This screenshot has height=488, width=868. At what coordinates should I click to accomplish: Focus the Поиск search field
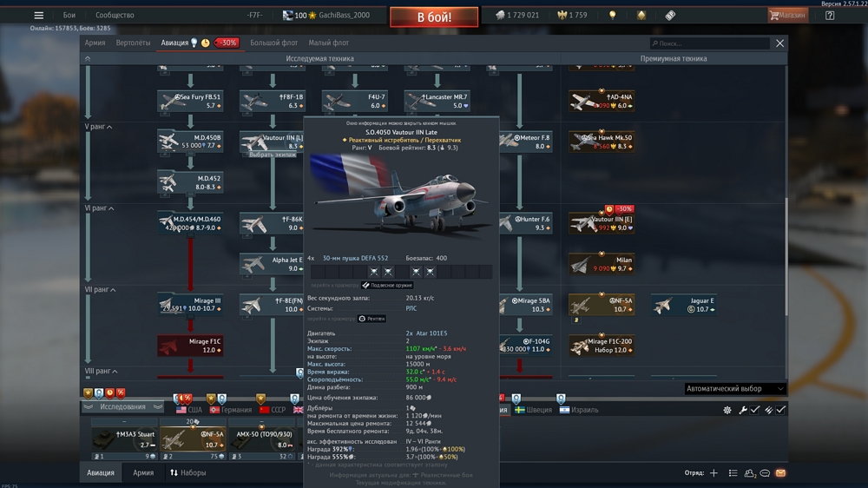click(710, 43)
